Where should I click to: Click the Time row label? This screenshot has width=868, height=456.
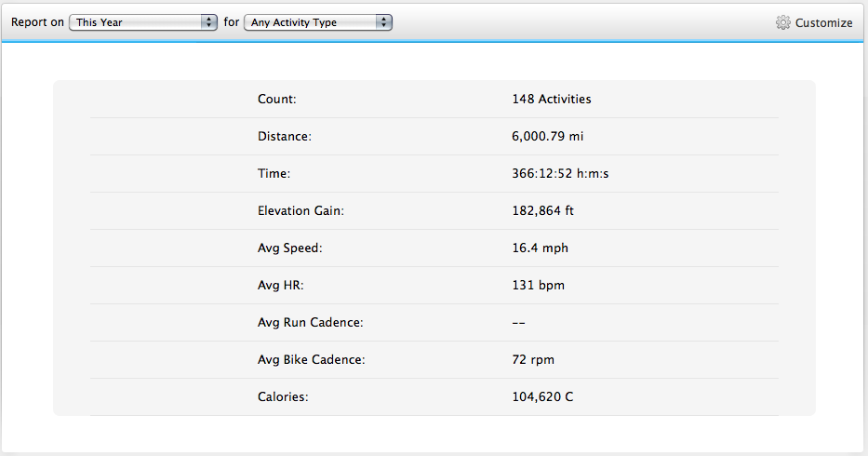274,173
